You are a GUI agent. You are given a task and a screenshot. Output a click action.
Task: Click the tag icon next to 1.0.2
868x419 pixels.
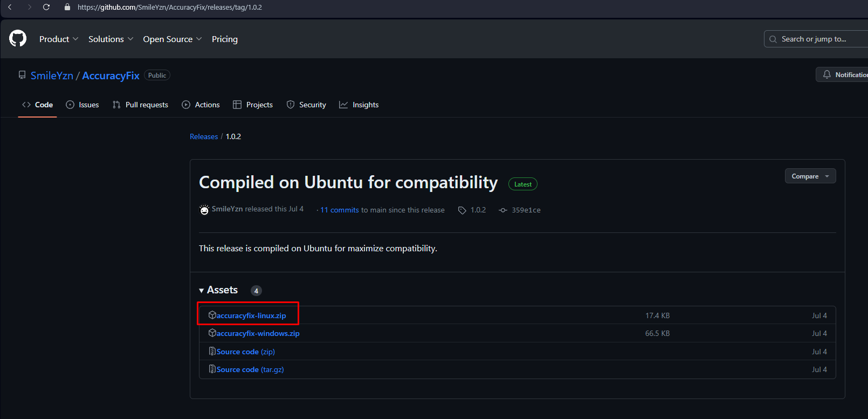tap(462, 210)
